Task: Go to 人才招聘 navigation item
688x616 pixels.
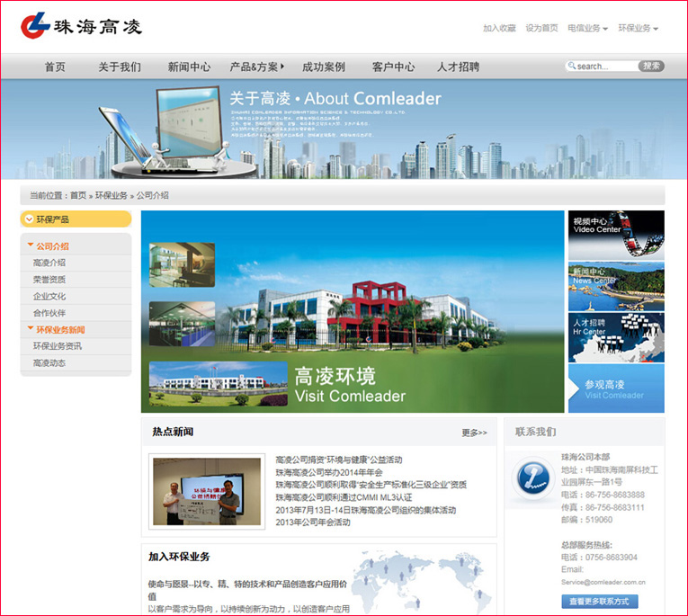Action: pos(458,67)
